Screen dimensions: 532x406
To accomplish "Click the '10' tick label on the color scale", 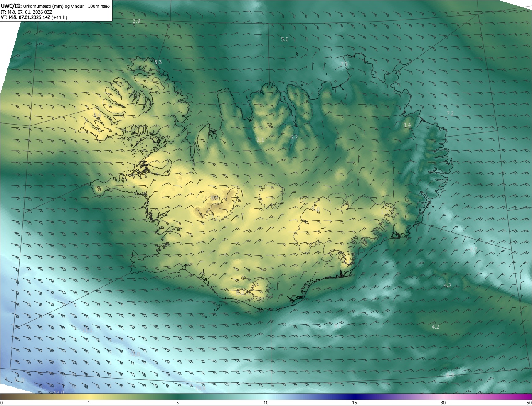I will tap(266, 403).
